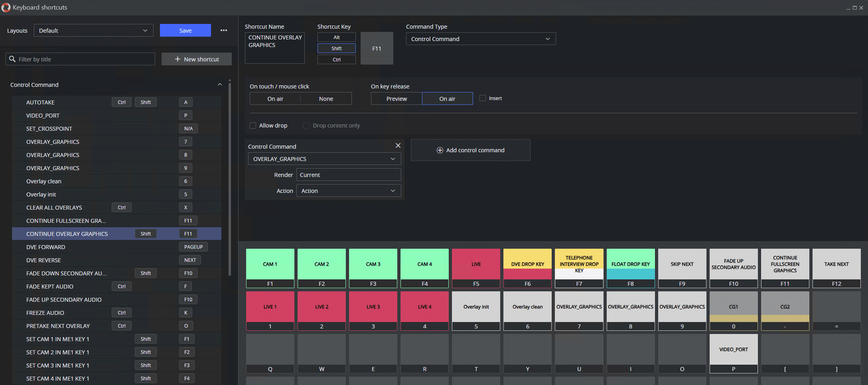Open the three-dots layout options menu
Viewport: 868px width, 385px height.
coord(224,30)
